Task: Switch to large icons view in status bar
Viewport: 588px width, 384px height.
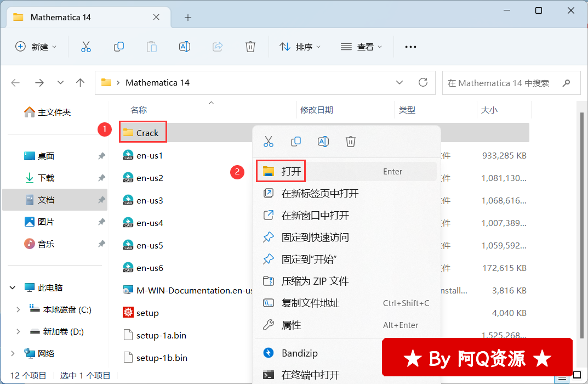Action: 577,376
